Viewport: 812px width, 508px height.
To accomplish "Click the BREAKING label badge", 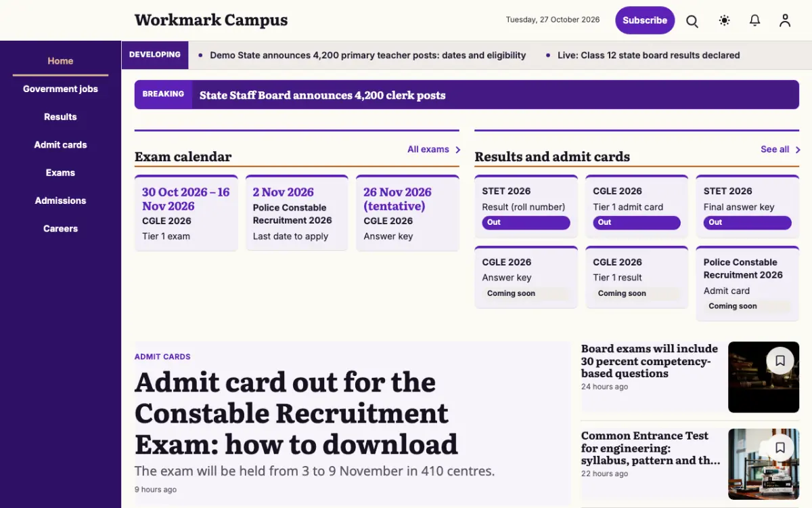I will pos(163,95).
